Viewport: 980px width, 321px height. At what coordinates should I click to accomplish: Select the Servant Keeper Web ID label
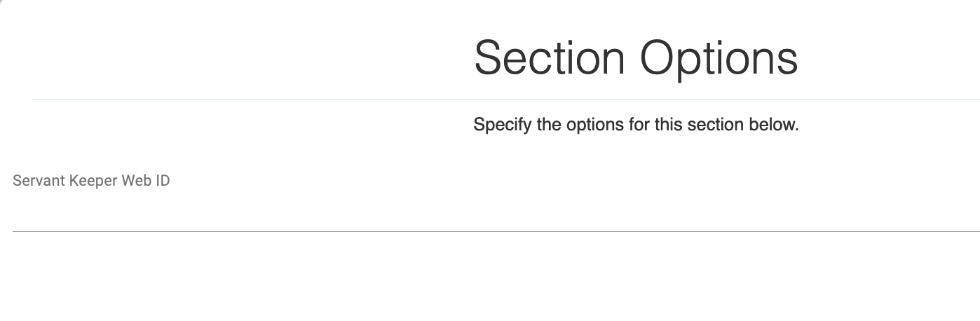[91, 181]
